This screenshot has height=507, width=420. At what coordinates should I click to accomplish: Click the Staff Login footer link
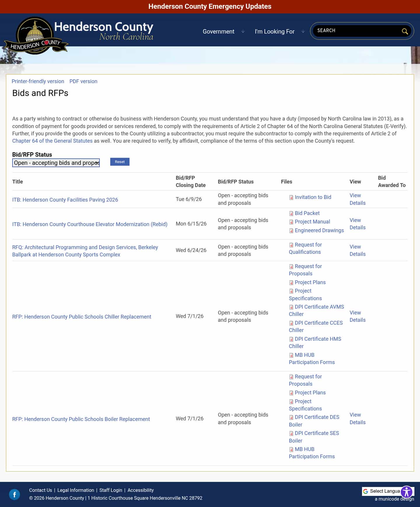[x=111, y=490]
